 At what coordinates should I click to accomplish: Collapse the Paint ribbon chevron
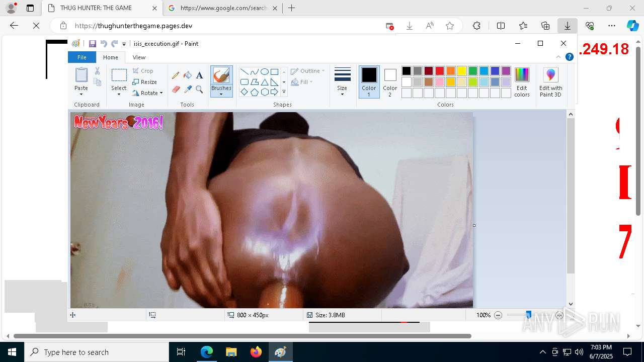[558, 57]
